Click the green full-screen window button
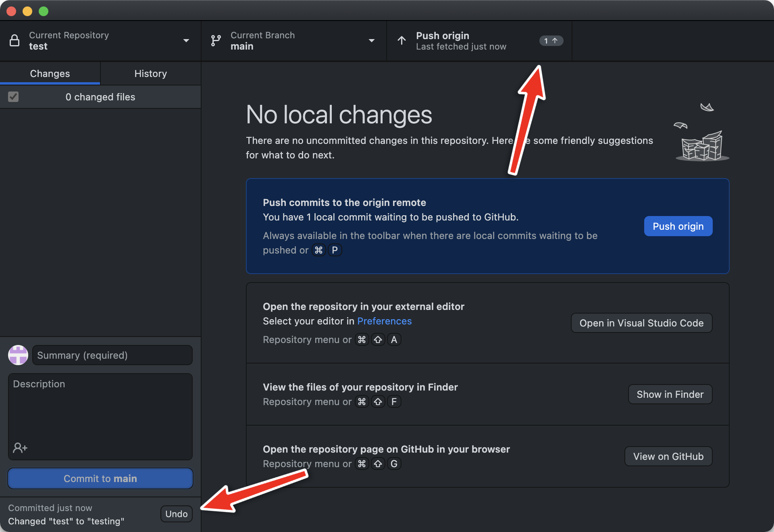Screen dimensions: 774x532 point(44,11)
